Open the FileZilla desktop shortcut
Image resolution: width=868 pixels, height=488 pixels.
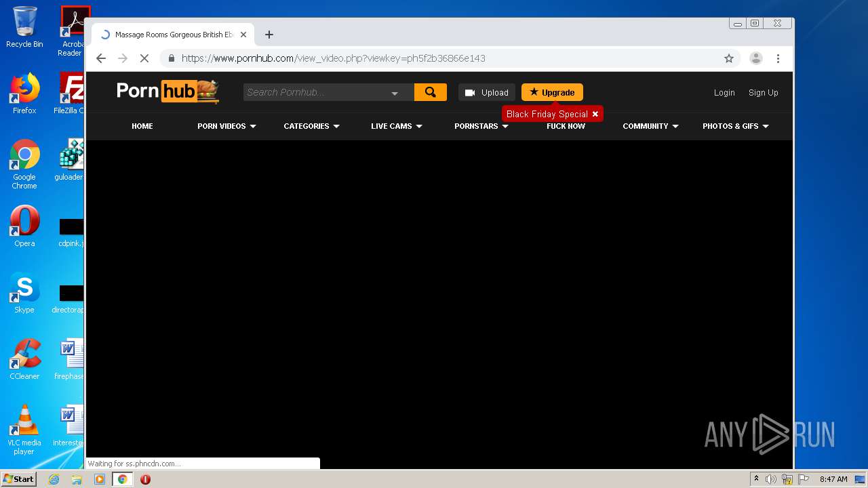(71, 94)
